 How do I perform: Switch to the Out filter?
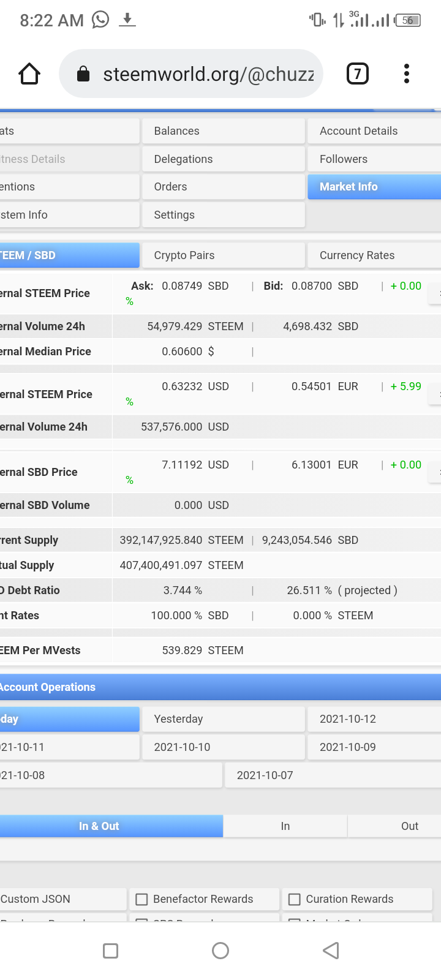coord(394,826)
